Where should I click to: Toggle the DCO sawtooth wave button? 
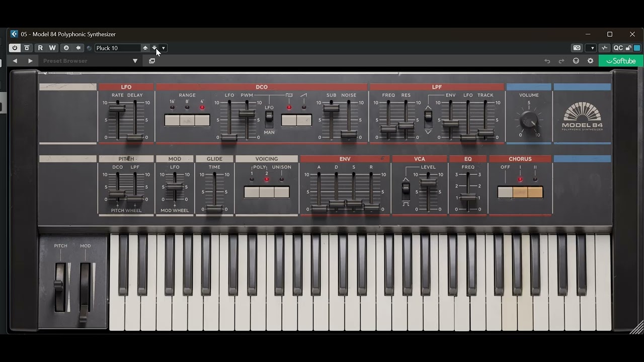[304, 120]
